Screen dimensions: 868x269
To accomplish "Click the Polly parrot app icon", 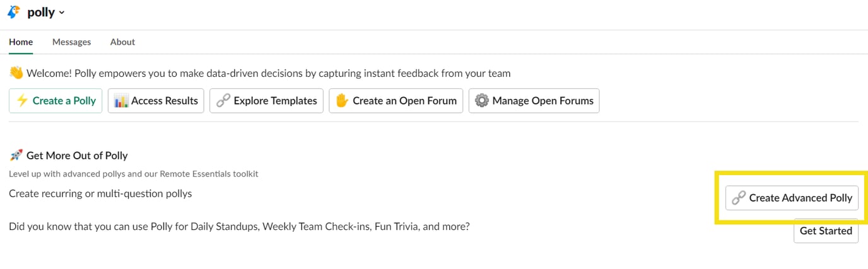I will coord(14,12).
